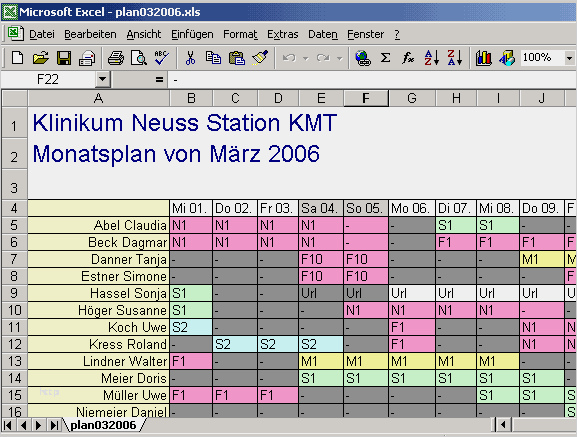Image resolution: width=577 pixels, height=437 pixels.
Task: Click the New workbook icon
Action: coord(17,58)
